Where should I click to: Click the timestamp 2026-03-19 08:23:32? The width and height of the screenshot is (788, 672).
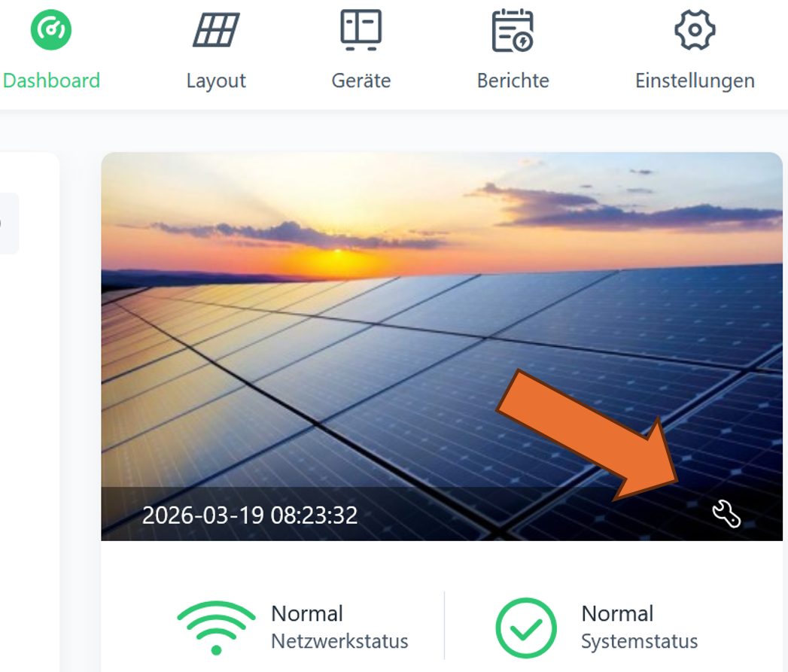tap(250, 515)
